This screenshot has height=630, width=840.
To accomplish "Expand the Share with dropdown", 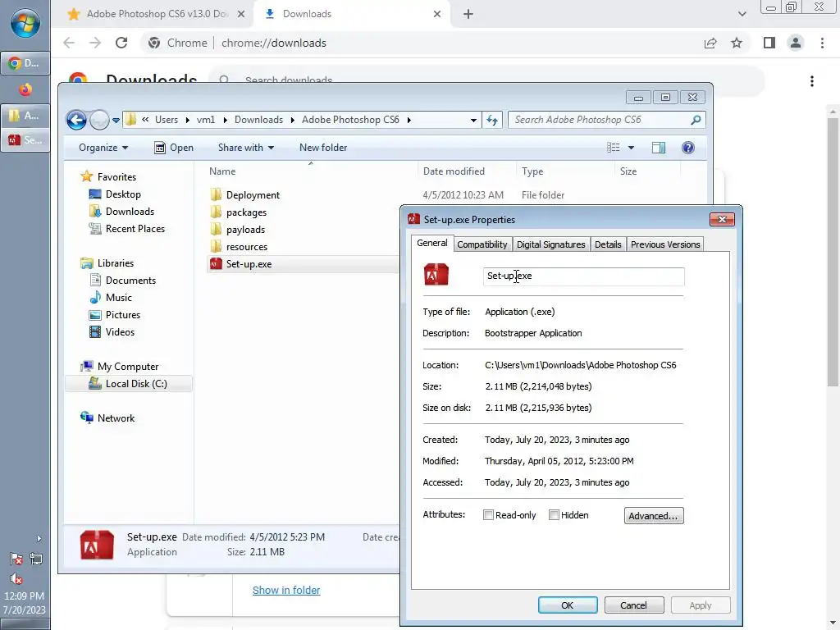I will 246,148.
